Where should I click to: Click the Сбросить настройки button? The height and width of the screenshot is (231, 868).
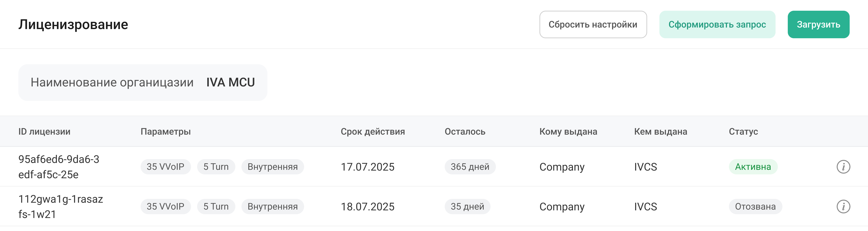(x=593, y=25)
